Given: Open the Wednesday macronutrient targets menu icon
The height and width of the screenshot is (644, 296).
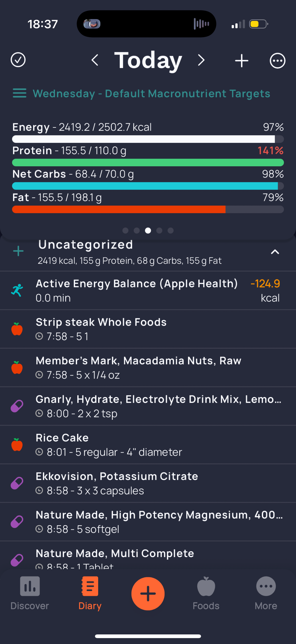Looking at the screenshot, I should 19,93.
